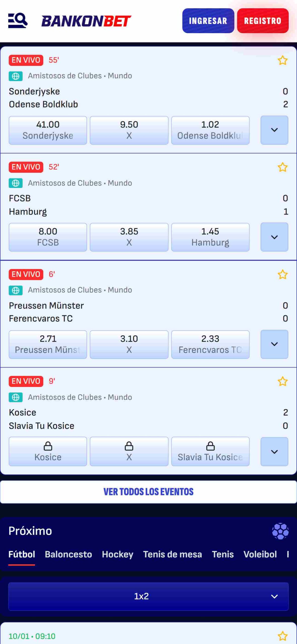Star the Kosice vs Slavia Tu Kosice match
The height and width of the screenshot is (644, 297).
[x=282, y=381]
